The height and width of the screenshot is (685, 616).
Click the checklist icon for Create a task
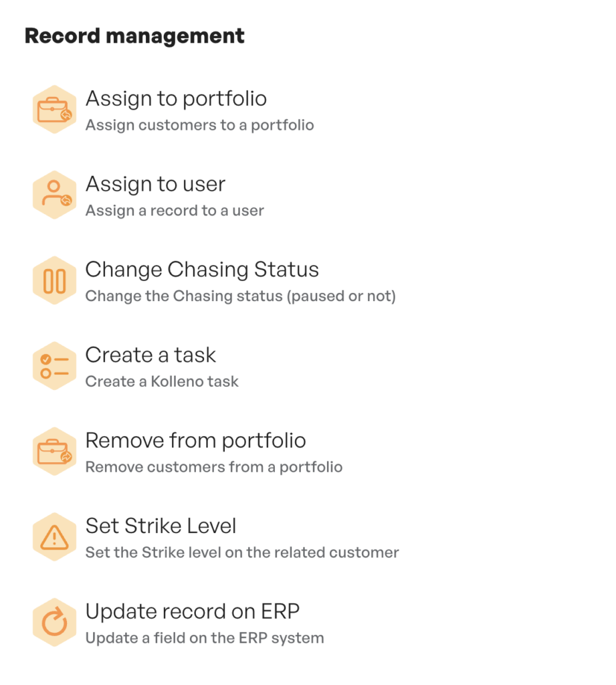tap(54, 366)
